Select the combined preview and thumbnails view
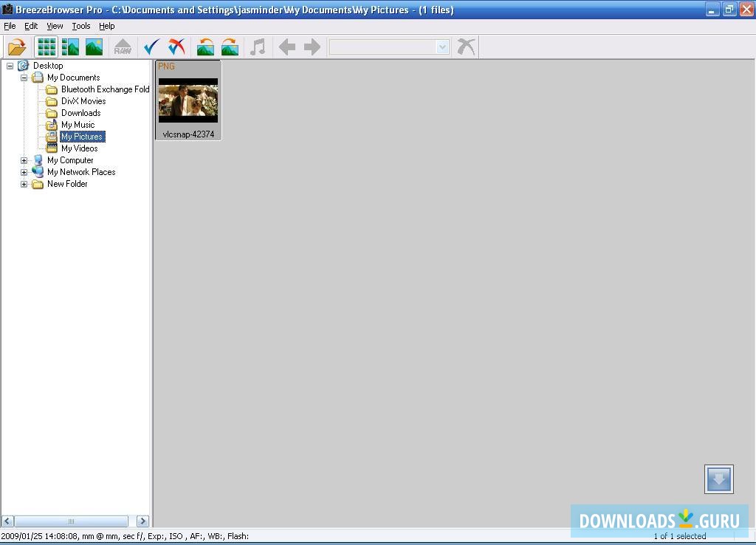This screenshot has width=756, height=545. (x=70, y=46)
